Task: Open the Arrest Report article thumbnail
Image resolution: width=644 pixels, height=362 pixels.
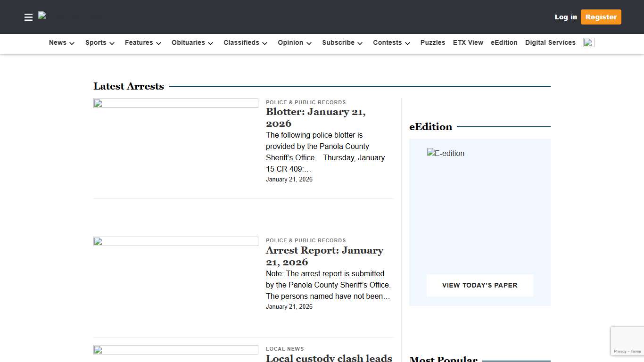Action: pos(175,242)
